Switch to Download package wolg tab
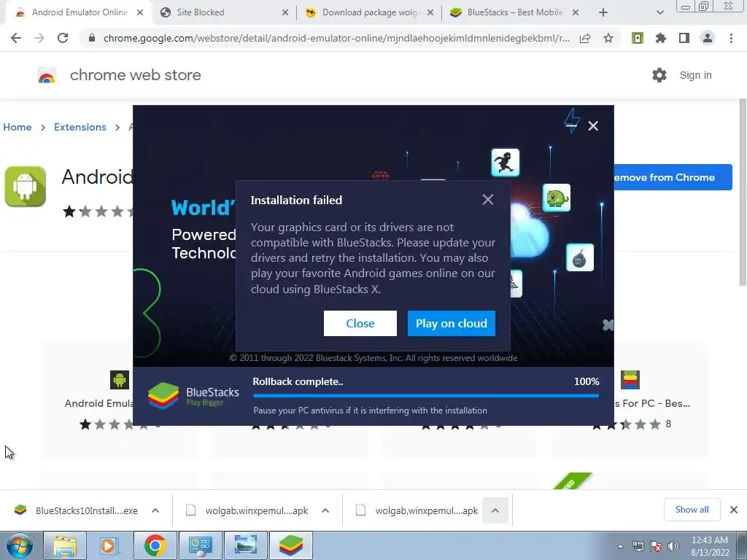This screenshot has height=560, width=747. pos(370,12)
